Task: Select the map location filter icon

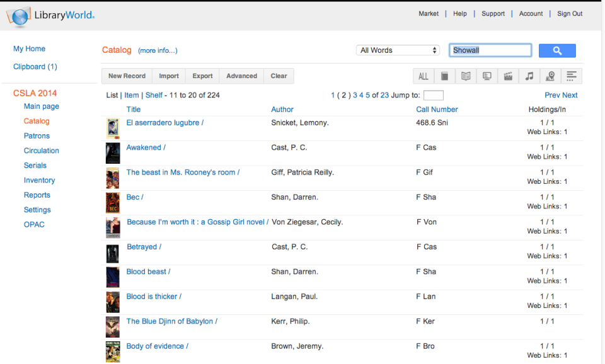Action: (550, 76)
